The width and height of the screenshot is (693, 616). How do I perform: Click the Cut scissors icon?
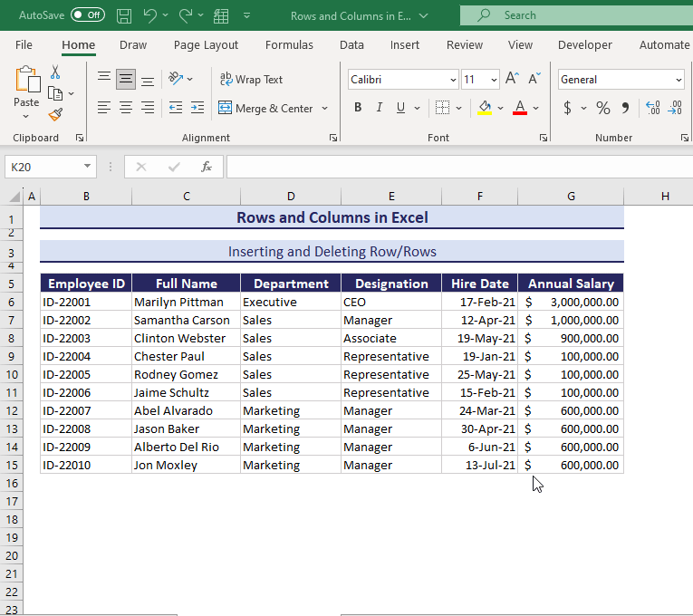(55, 72)
